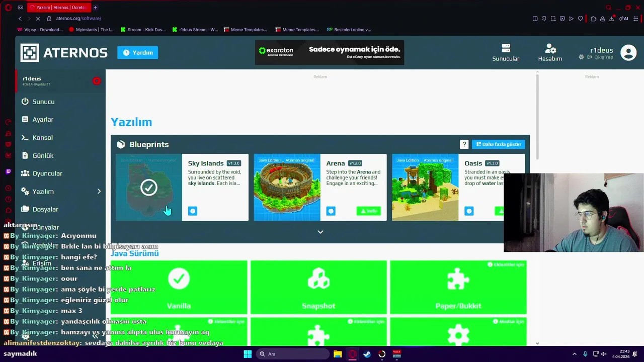This screenshot has height=362, width=644.
Task: Select the Paper/Bukkit software tile
Action: pyautogui.click(x=458, y=287)
